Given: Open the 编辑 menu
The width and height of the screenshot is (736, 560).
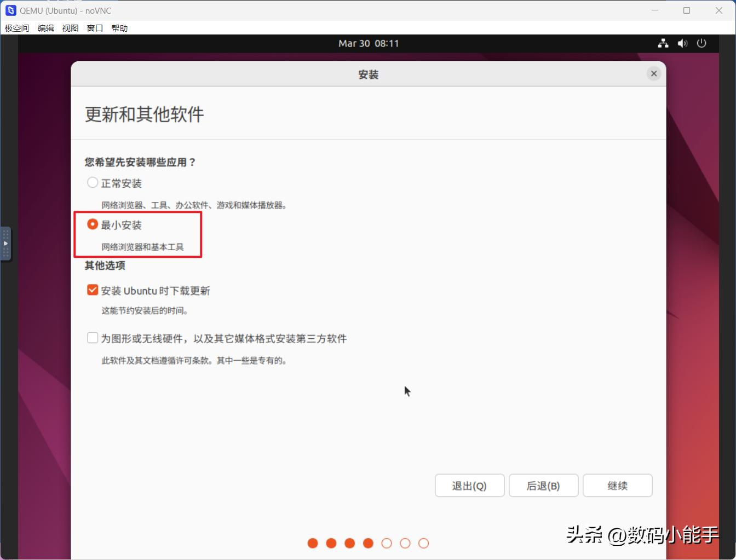Looking at the screenshot, I should click(46, 28).
